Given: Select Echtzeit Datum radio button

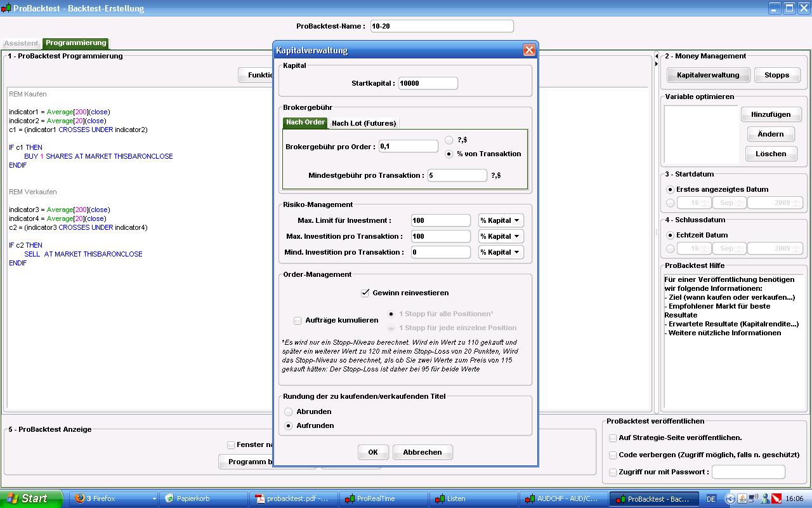Looking at the screenshot, I should point(671,235).
